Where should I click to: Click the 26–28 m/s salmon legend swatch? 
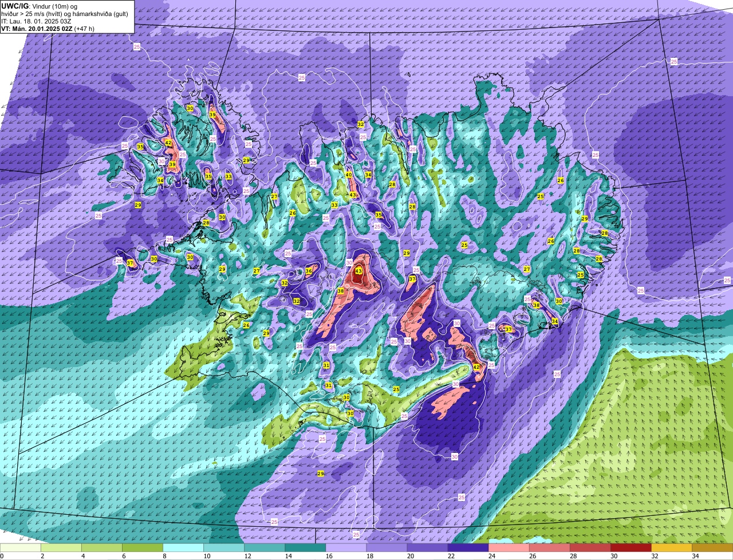[x=549, y=548]
